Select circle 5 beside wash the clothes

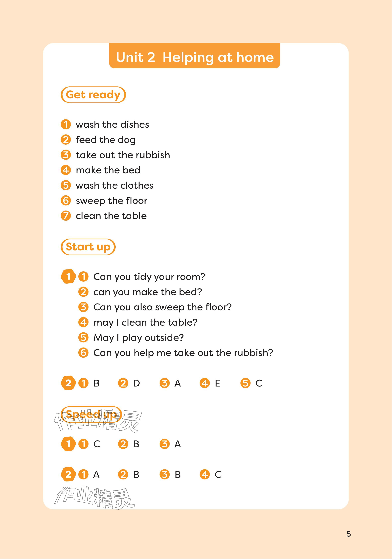tap(66, 185)
